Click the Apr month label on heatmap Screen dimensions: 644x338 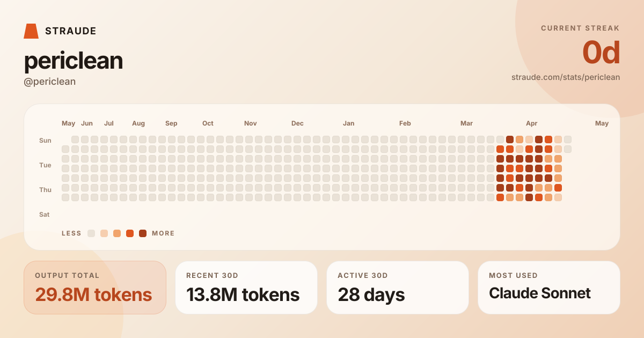[532, 123]
